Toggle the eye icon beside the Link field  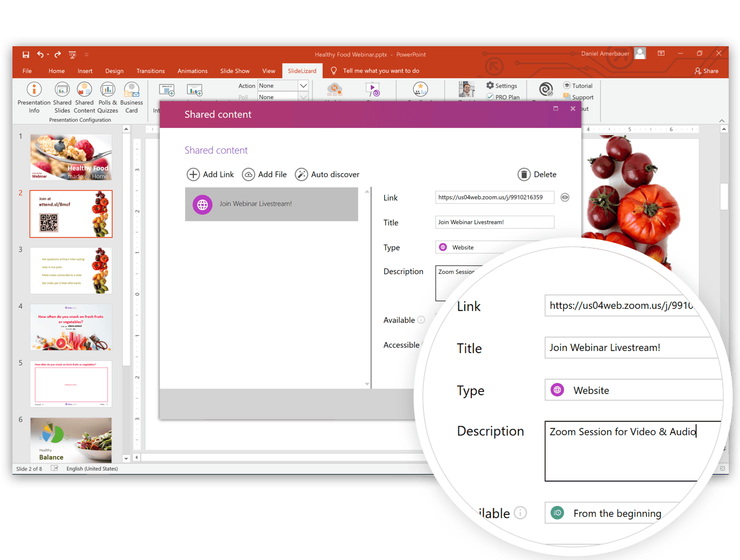coord(565,197)
